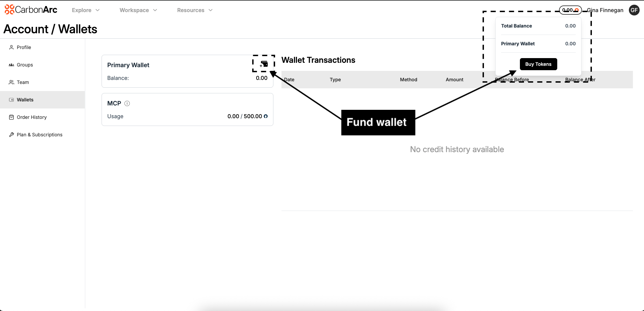The width and height of the screenshot is (644, 311).
Task: Expand the Resources dropdown
Action: pyautogui.click(x=194, y=10)
